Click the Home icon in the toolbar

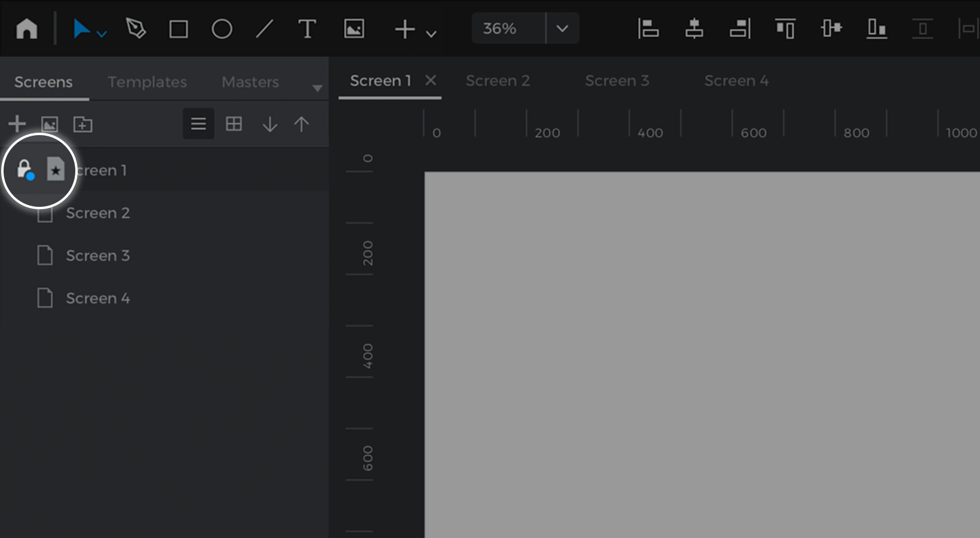point(27,28)
